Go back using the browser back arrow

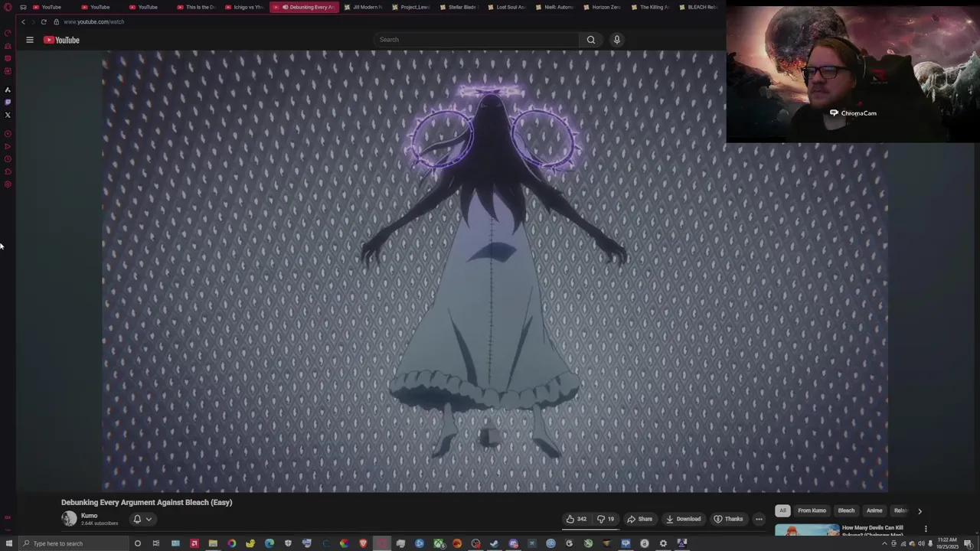point(23,22)
